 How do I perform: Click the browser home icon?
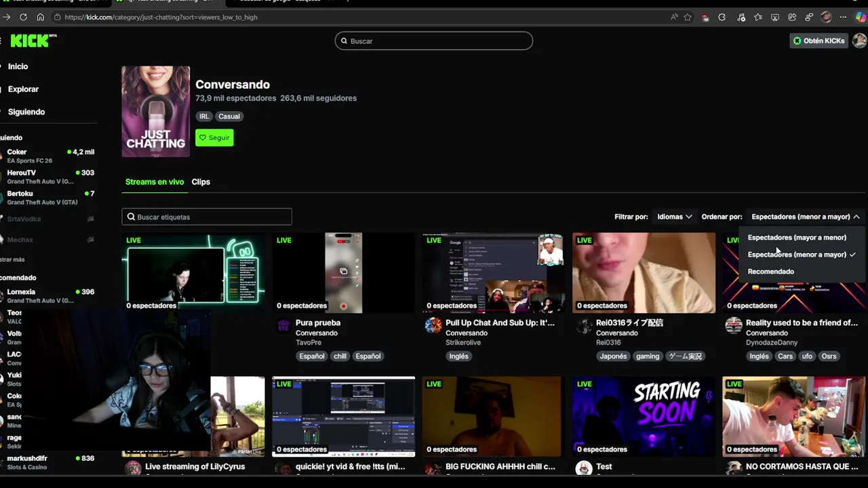41,17
